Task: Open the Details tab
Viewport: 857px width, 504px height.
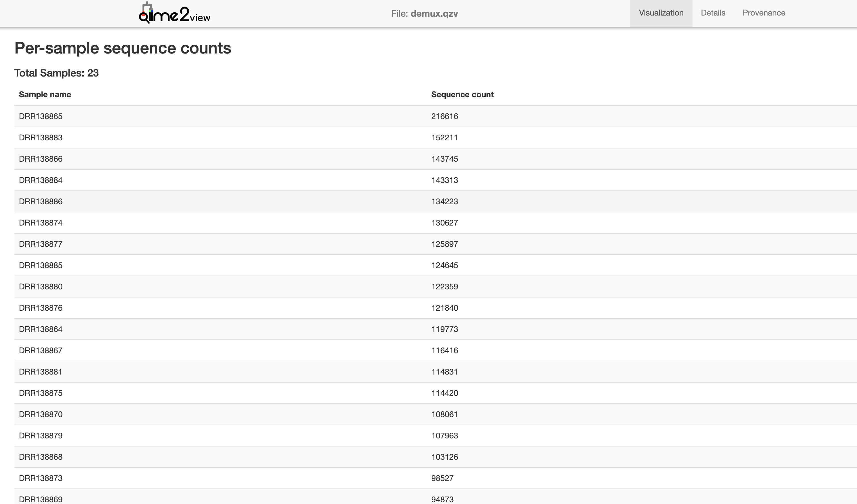Action: point(713,13)
